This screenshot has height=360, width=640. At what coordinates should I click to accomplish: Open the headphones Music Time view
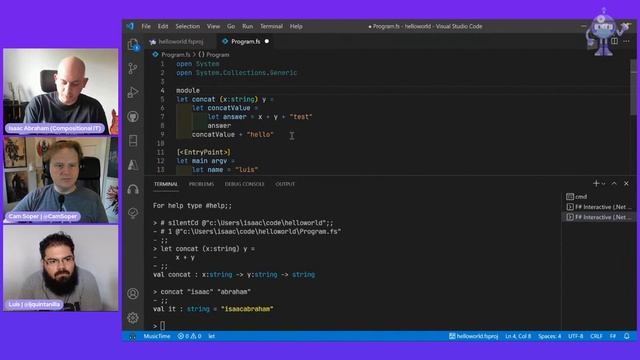click(x=133, y=189)
